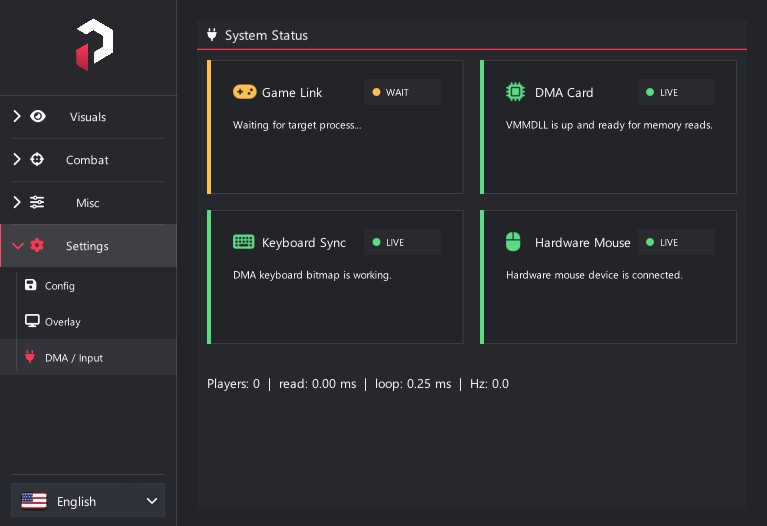This screenshot has height=526, width=767.
Task: Click the Combat crosshair icon
Action: tap(37, 160)
